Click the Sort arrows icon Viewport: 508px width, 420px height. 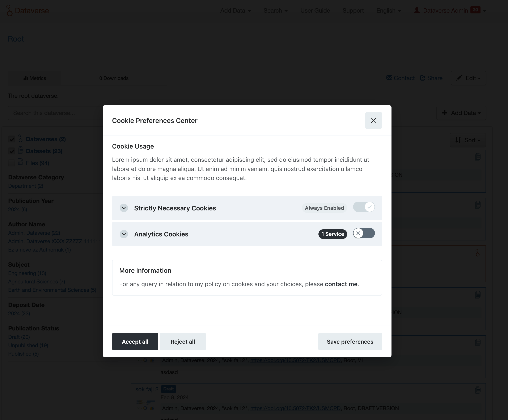click(458, 140)
